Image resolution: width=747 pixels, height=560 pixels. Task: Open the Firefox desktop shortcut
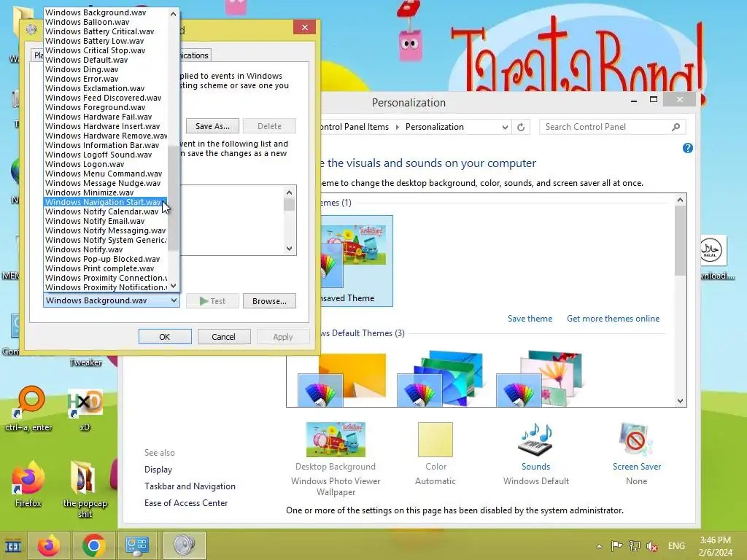point(28,483)
